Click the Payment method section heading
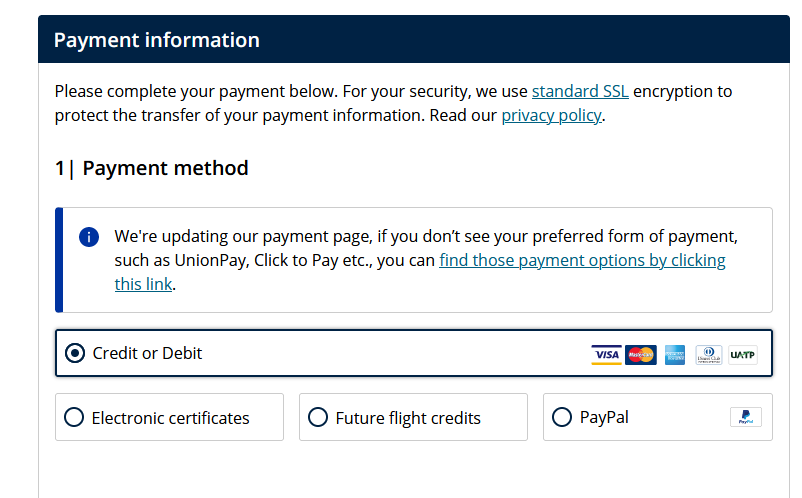This screenshot has height=498, width=802. click(x=152, y=168)
